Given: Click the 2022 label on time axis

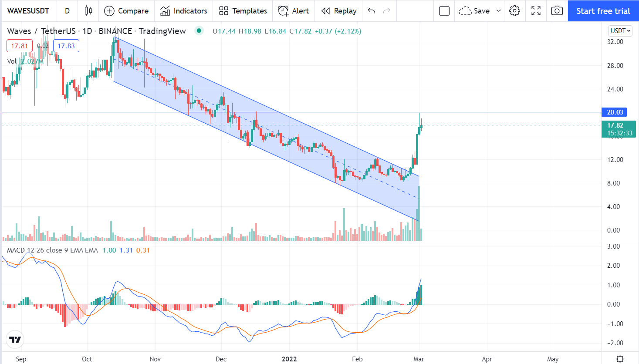Looking at the screenshot, I should pyautogui.click(x=289, y=359).
